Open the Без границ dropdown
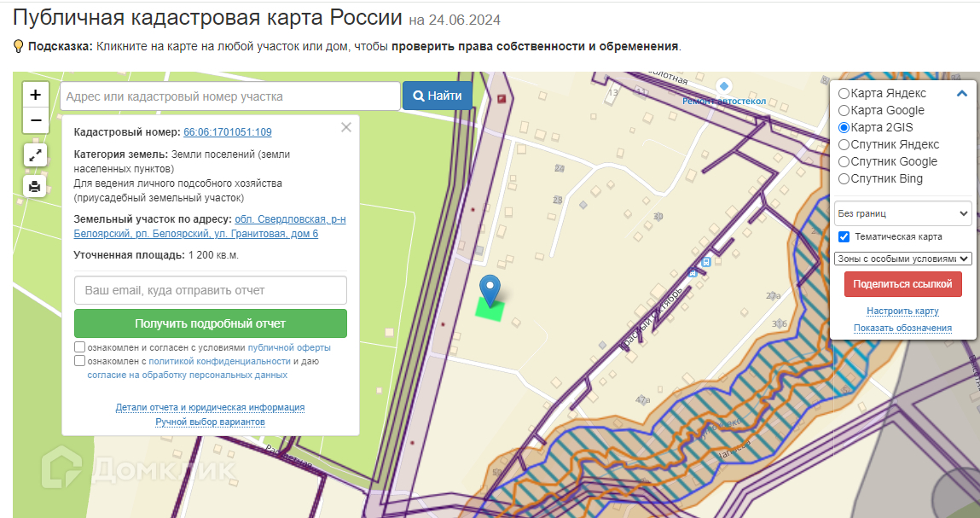 pyautogui.click(x=902, y=213)
